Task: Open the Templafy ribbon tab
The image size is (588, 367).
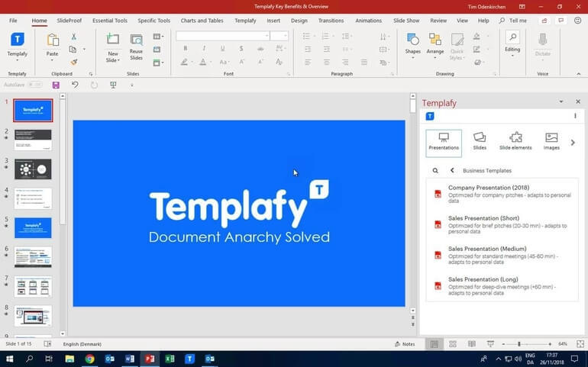Action: pos(245,21)
